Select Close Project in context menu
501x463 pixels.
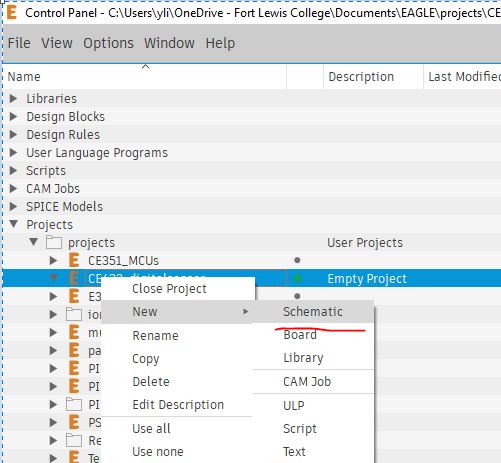point(169,289)
